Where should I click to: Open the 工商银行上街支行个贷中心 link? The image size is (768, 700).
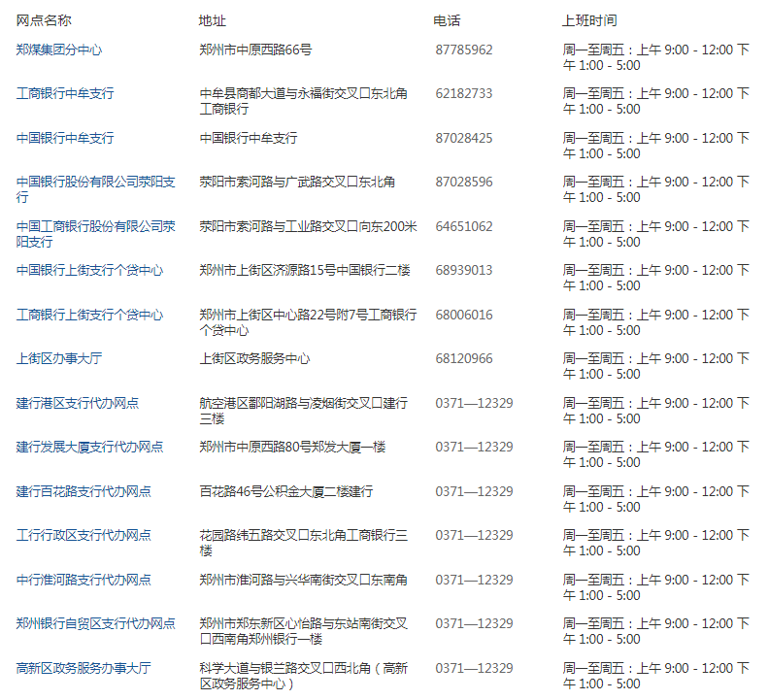tap(89, 315)
